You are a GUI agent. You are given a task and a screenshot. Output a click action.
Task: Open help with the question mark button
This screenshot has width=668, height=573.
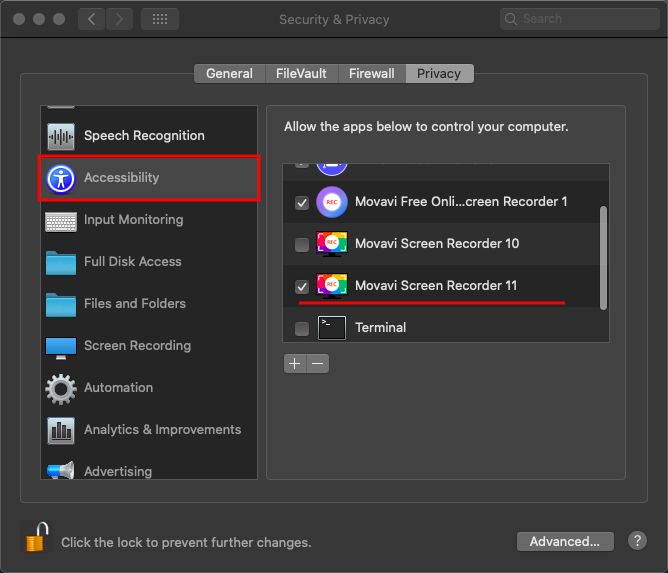coord(637,541)
